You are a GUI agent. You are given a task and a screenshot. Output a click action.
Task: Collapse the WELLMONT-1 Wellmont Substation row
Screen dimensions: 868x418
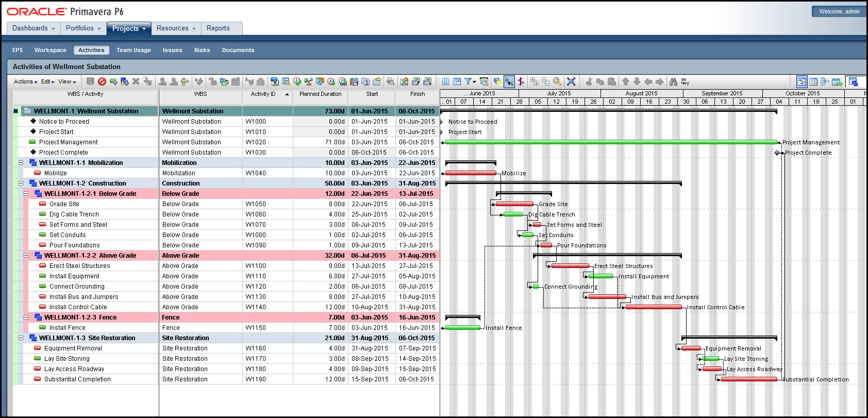tap(16, 111)
